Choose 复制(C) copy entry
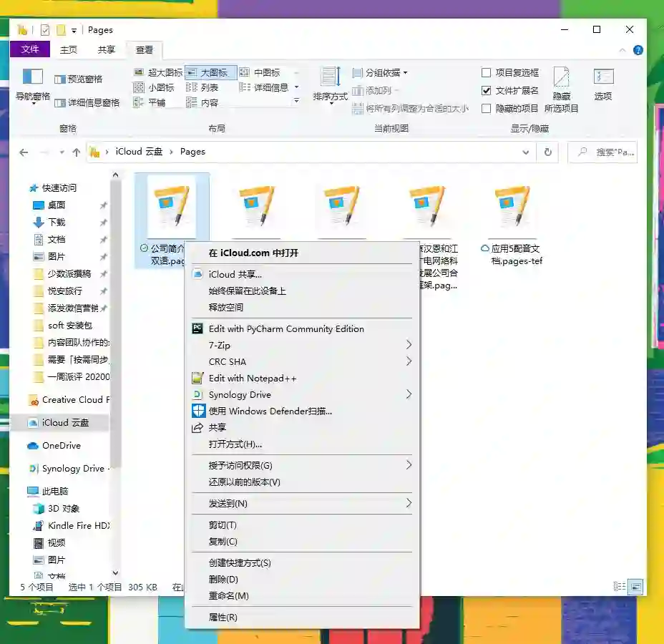 pos(301,542)
